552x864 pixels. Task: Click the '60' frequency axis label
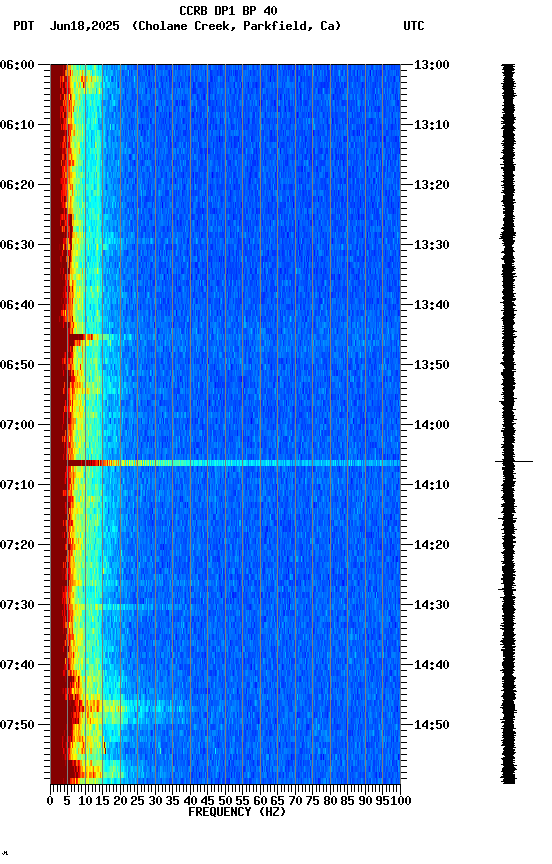click(x=260, y=801)
